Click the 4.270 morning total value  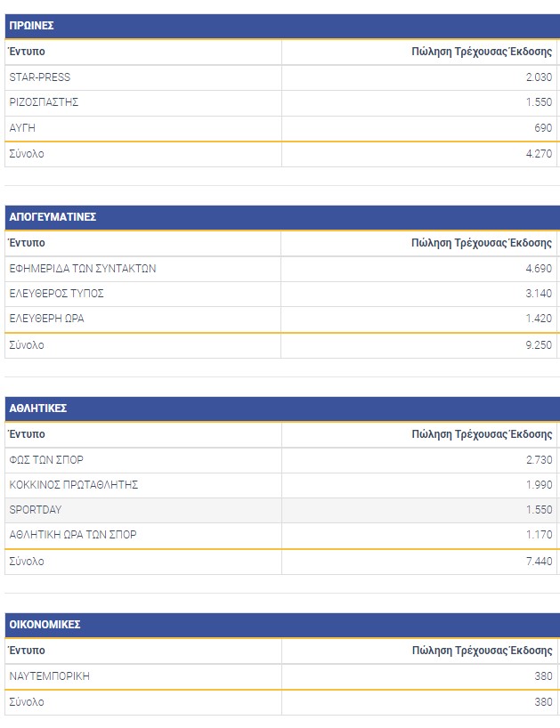tap(539, 154)
